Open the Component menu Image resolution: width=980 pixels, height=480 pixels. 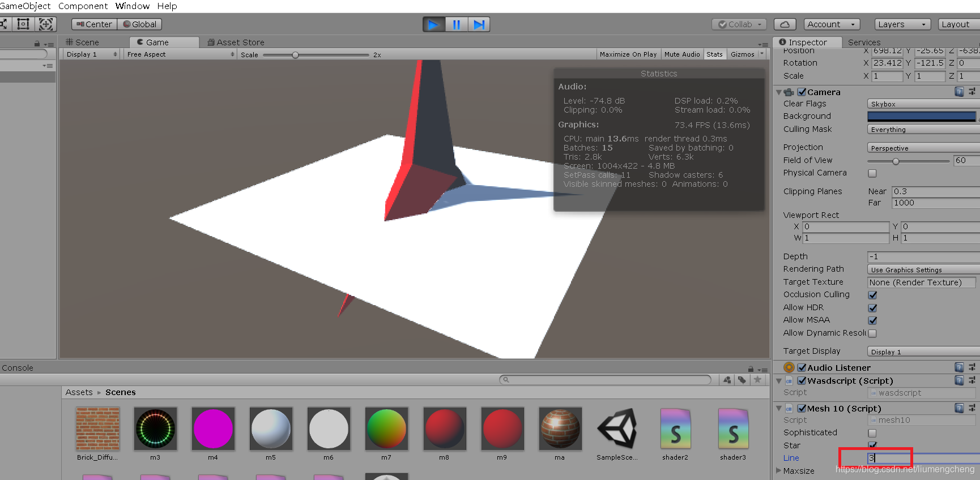pyautogui.click(x=83, y=6)
